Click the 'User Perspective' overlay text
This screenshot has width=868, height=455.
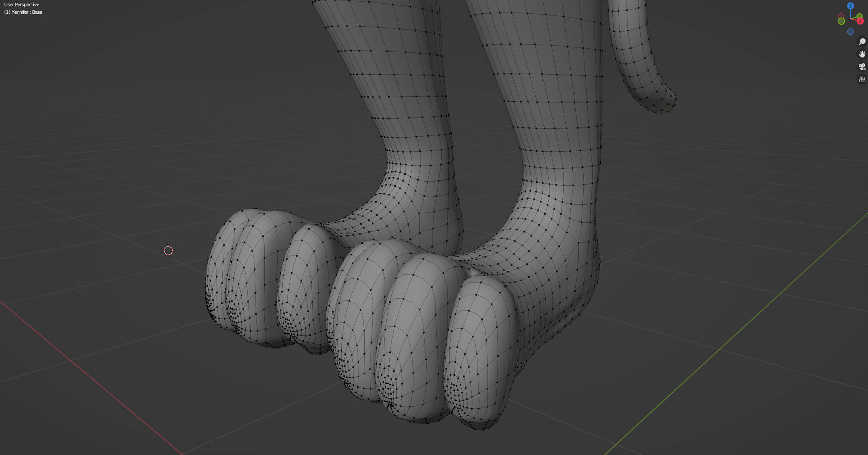tap(22, 5)
